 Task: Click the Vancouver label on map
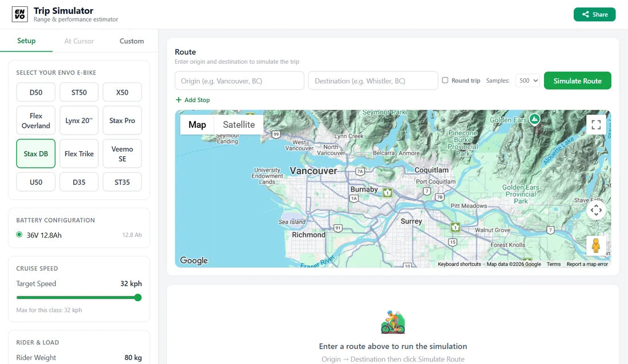click(313, 171)
